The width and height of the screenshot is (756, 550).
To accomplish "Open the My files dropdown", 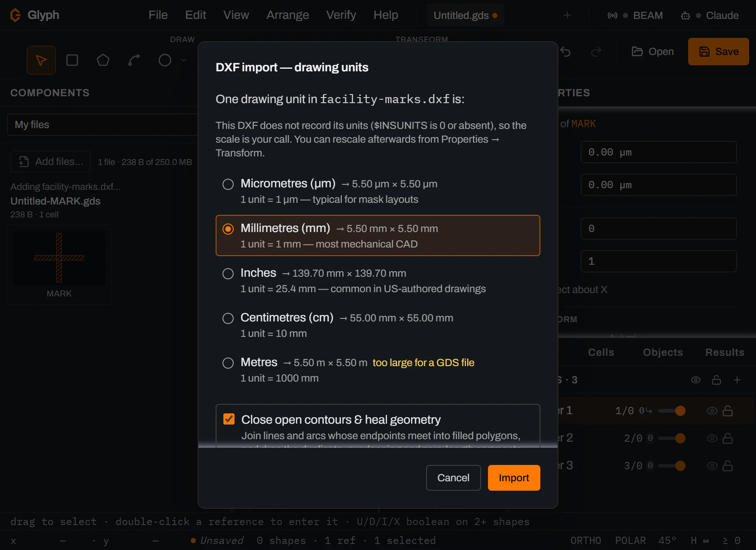I will point(102,125).
